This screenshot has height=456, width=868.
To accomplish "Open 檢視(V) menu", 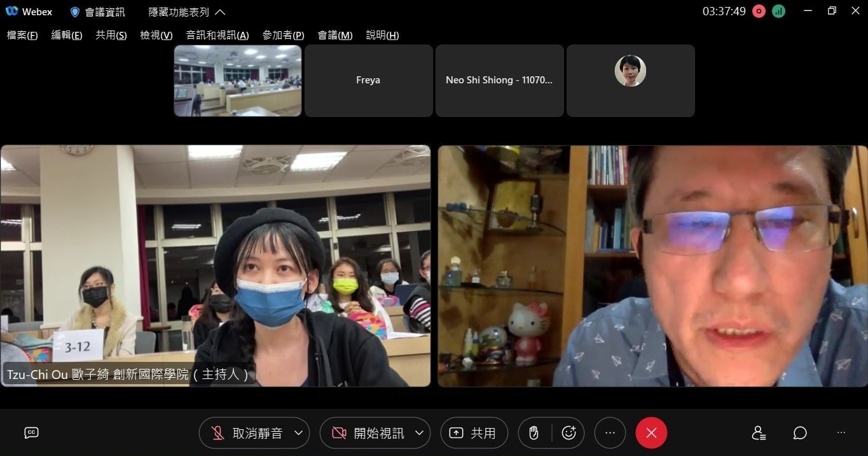I will pos(156,36).
